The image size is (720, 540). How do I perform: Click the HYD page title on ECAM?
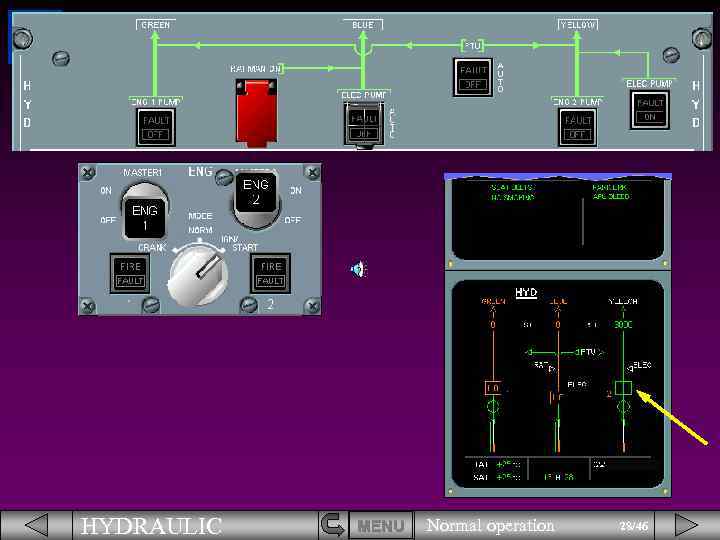[526, 292]
